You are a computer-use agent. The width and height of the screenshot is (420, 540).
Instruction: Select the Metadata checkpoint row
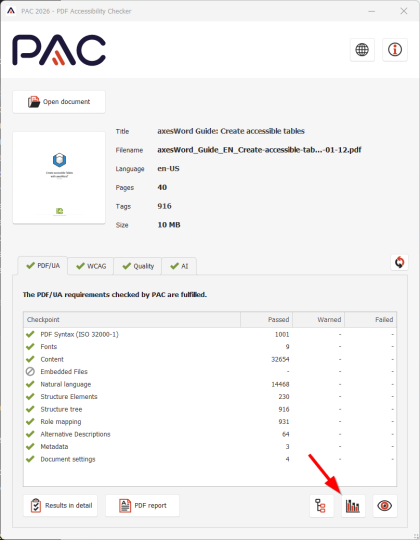click(210, 446)
